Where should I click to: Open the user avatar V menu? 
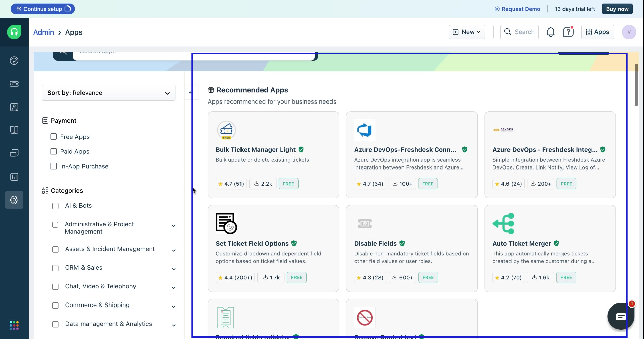coord(629,32)
